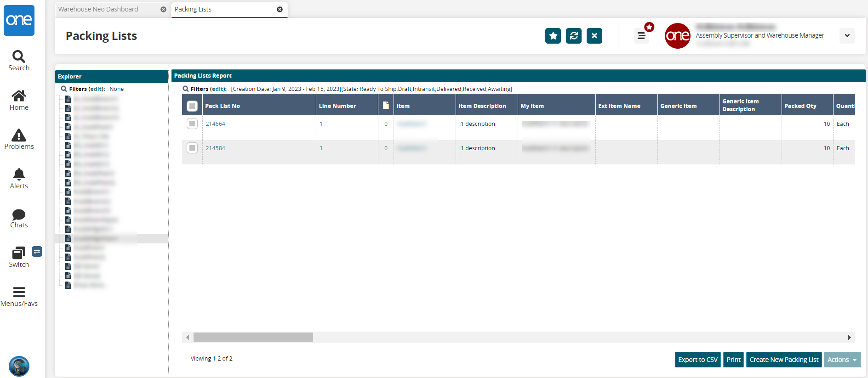
Task: Click the Packed Qty value 10 in row 214664
Action: (827, 124)
